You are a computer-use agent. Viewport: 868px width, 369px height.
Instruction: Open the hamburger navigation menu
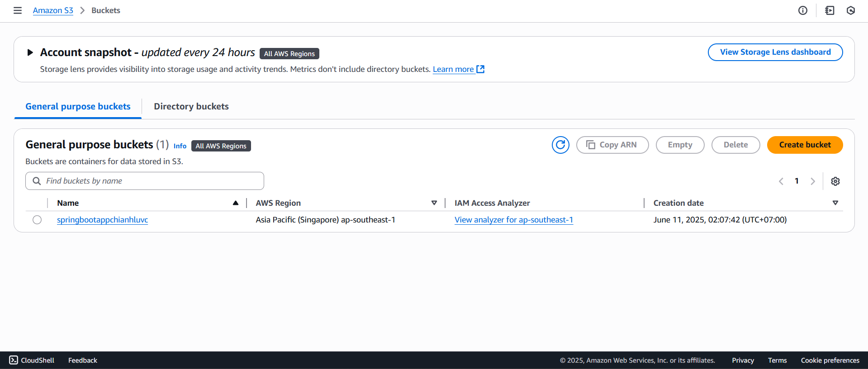(18, 10)
